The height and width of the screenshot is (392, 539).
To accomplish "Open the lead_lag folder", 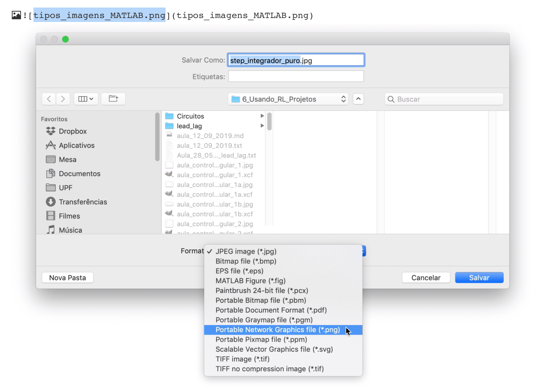I will (190, 126).
